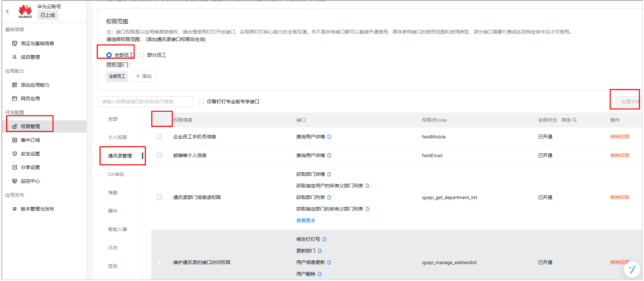Click 移除权限 for fieldEmail row

click(x=619, y=155)
